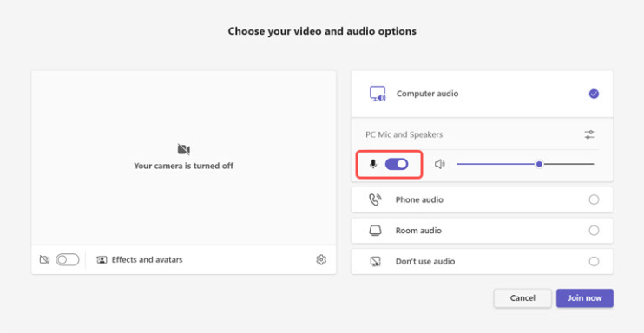Click "Computer audio" label
Viewport: 644px width, 333px height.
[x=427, y=94]
